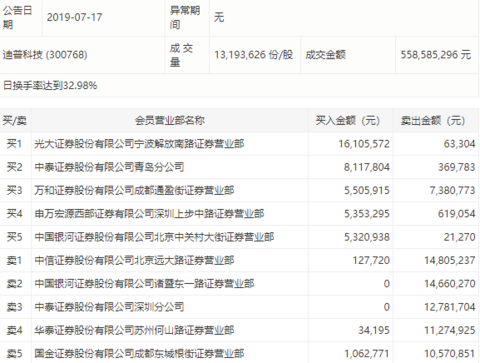Viewport: 480px width, 363px height.
Task: Click the 买1 rank label
Action: [14, 144]
